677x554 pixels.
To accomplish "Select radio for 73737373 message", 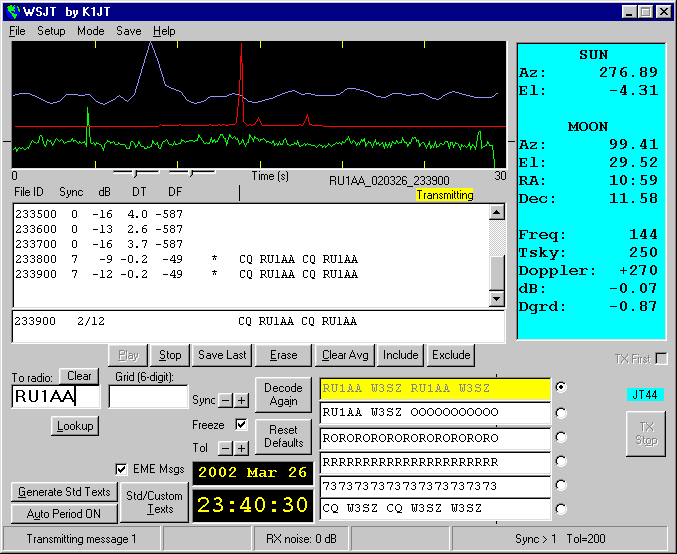I will coord(561,485).
